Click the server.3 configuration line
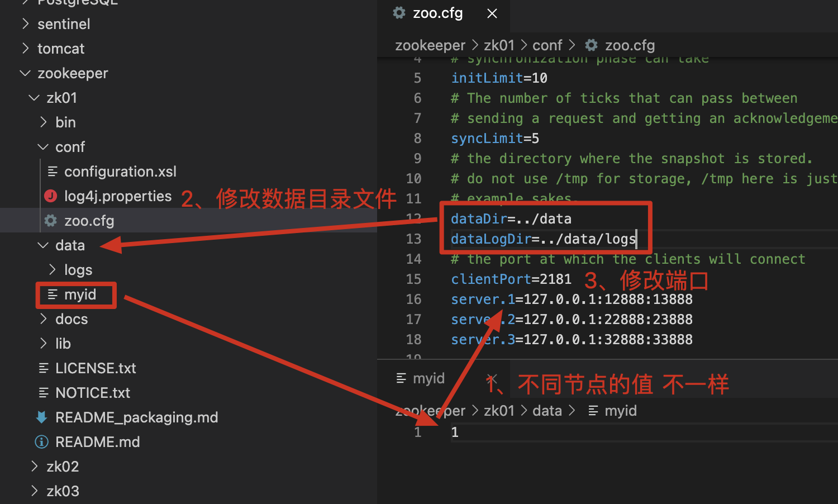Viewport: 838px width, 504px height. coord(572,339)
